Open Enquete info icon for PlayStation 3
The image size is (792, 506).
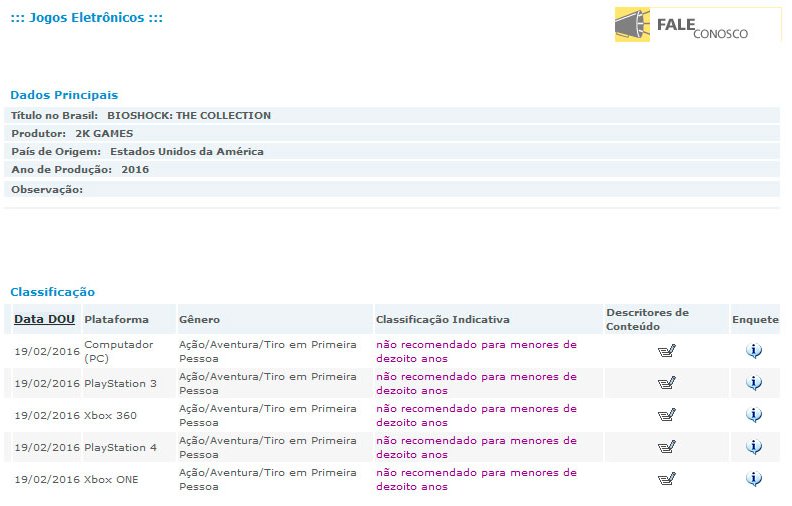pyautogui.click(x=754, y=383)
